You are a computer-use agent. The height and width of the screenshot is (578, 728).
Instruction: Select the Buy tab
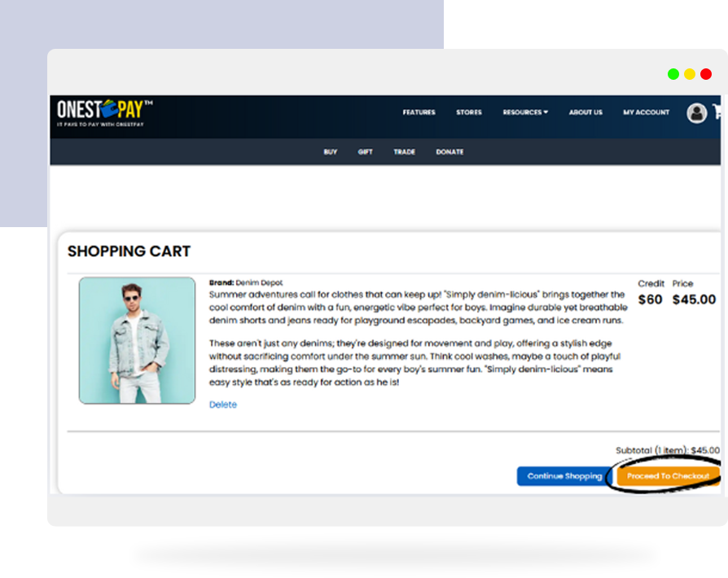point(331,152)
